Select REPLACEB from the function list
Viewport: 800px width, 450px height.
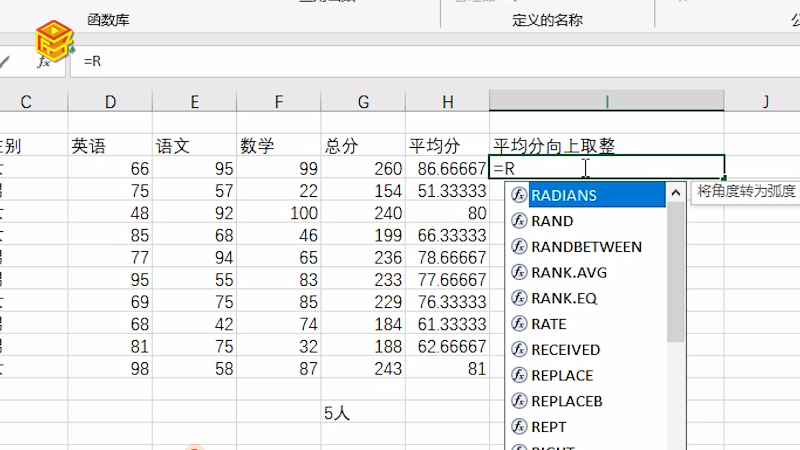[566, 401]
